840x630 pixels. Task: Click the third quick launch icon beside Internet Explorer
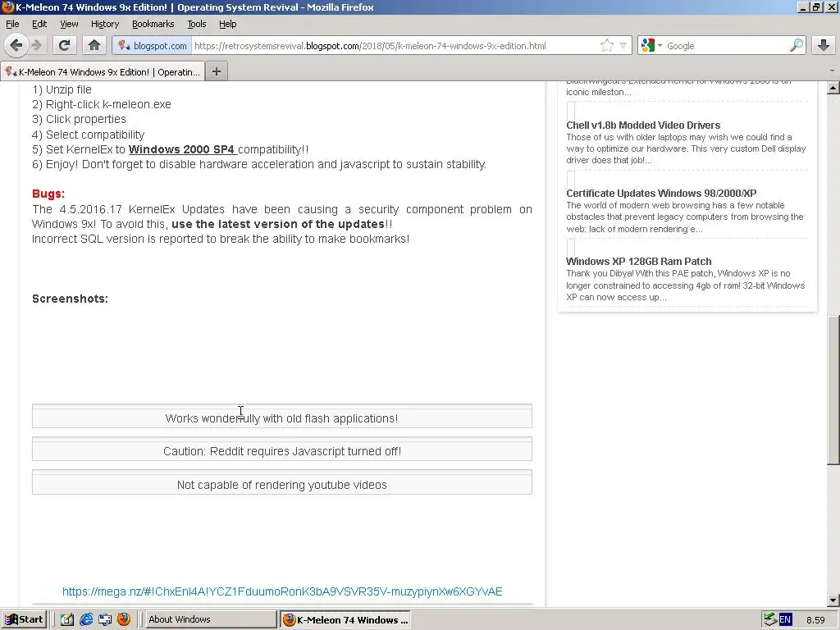pos(104,619)
